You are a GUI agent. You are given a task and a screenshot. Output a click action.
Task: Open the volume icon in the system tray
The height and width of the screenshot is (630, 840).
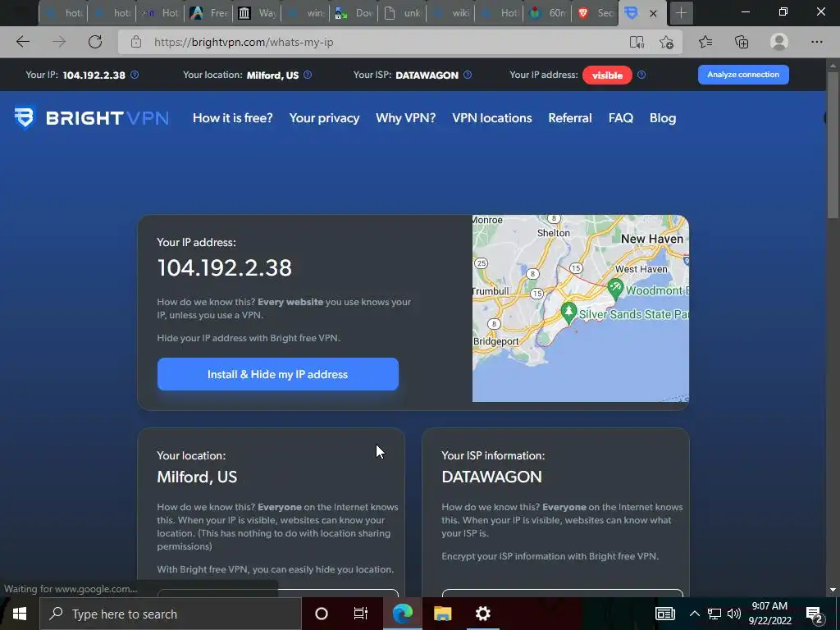(734, 614)
